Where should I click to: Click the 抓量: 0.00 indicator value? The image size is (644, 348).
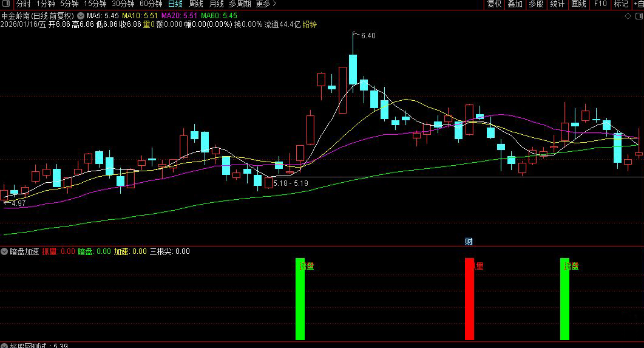coord(59,251)
